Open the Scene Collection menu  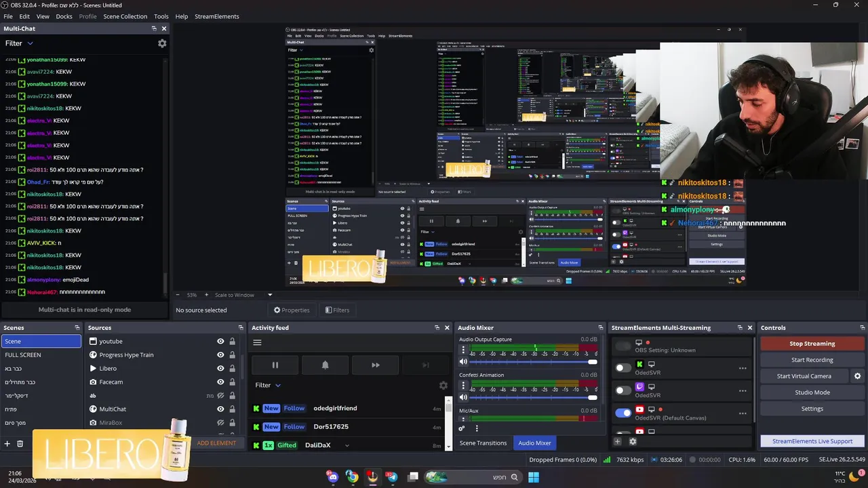(125, 16)
